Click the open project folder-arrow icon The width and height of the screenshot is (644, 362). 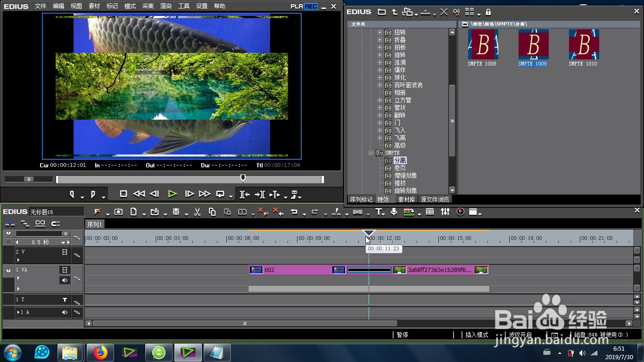click(x=155, y=212)
